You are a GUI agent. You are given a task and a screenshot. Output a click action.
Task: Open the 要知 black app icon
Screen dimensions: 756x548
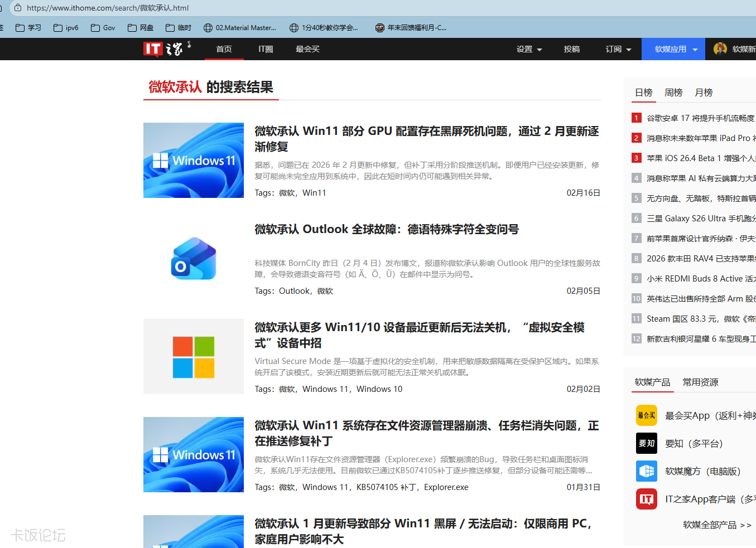[647, 443]
